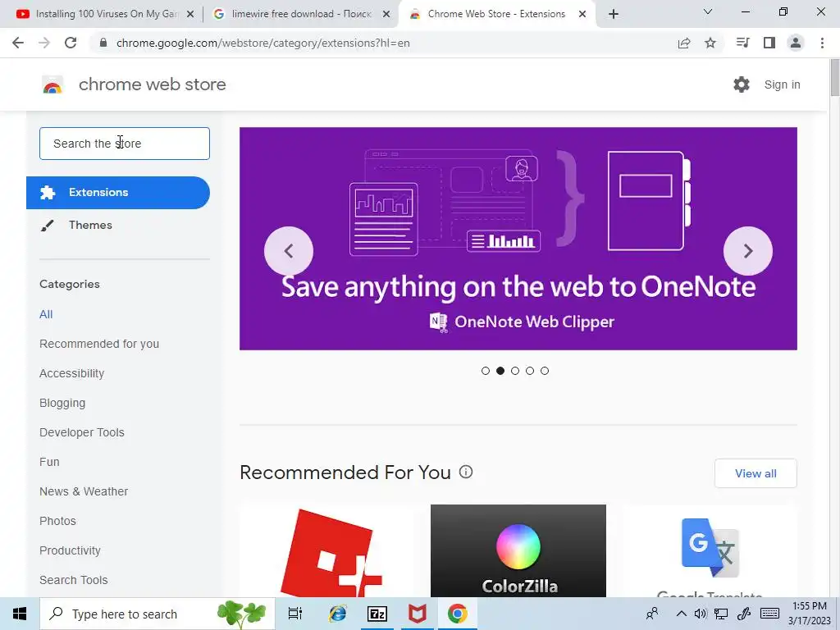Select first carousel dot
Viewport: 840px width, 630px height.
486,371
